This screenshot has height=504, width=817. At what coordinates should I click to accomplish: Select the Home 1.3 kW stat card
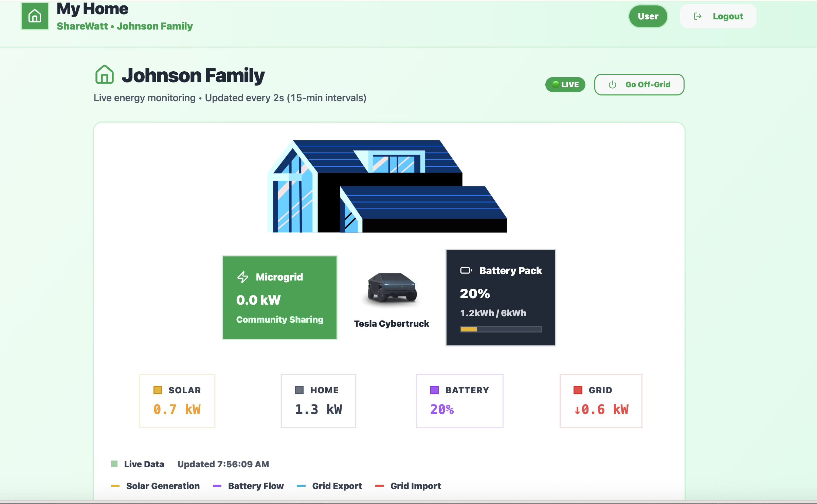(318, 401)
